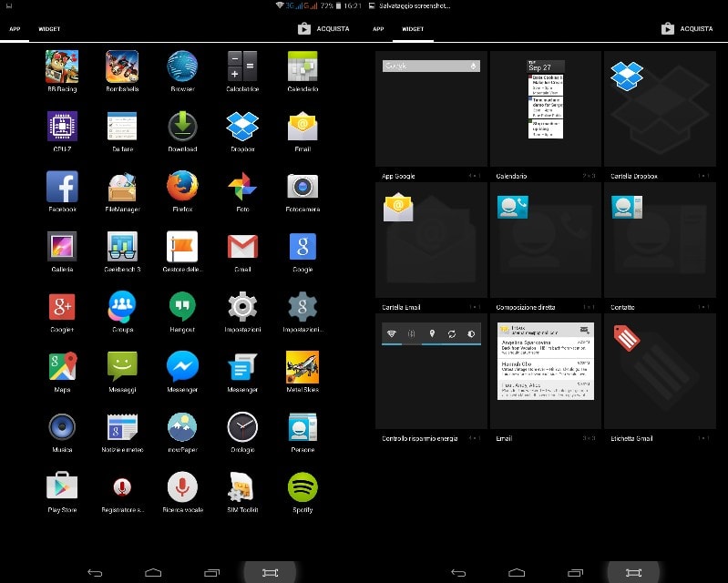This screenshot has width=728, height=583.
Task: Open the Persone contacts app
Action: (x=302, y=426)
